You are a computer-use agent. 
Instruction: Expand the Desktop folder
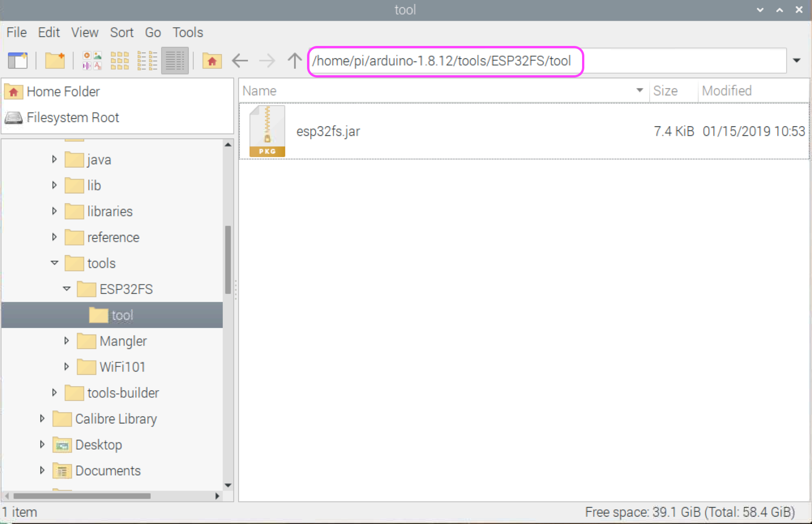pyautogui.click(x=42, y=444)
